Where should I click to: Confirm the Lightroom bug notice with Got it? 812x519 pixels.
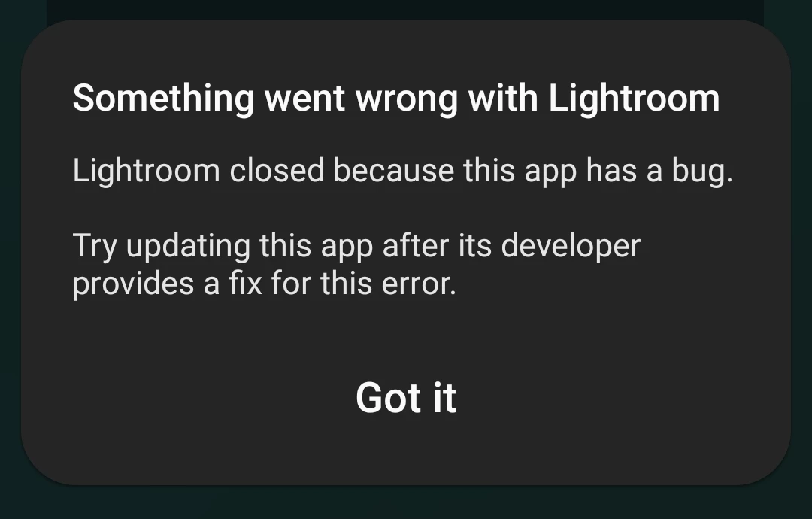pos(405,398)
